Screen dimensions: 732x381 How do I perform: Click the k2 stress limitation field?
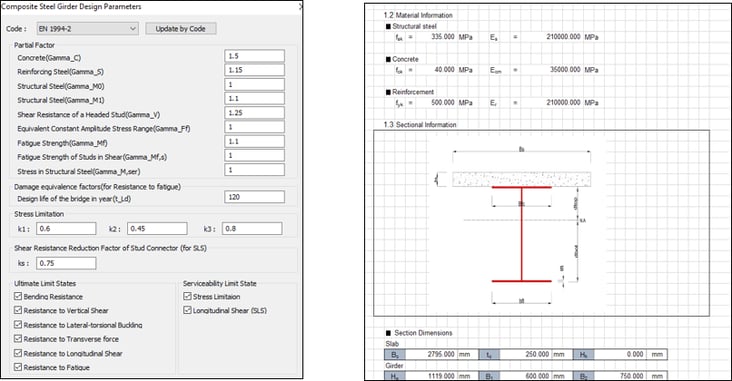(157, 229)
